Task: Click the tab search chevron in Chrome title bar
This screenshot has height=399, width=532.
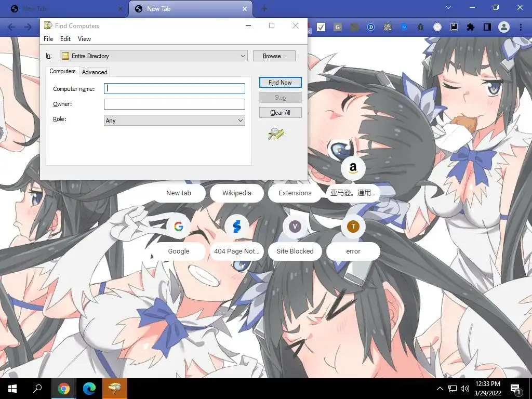Action: point(448,7)
